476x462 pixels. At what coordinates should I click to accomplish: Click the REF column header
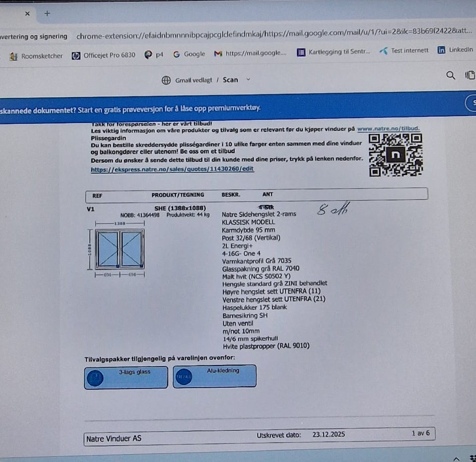coord(97,196)
